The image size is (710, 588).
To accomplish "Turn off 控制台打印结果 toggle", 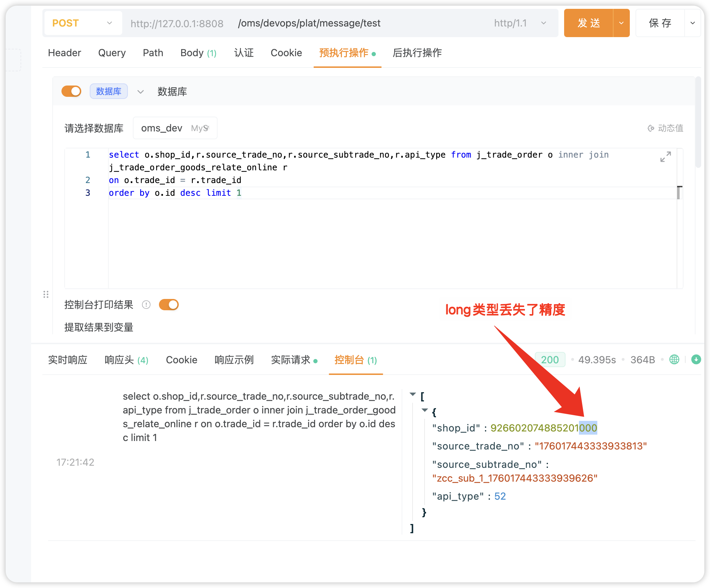I will 169,305.
